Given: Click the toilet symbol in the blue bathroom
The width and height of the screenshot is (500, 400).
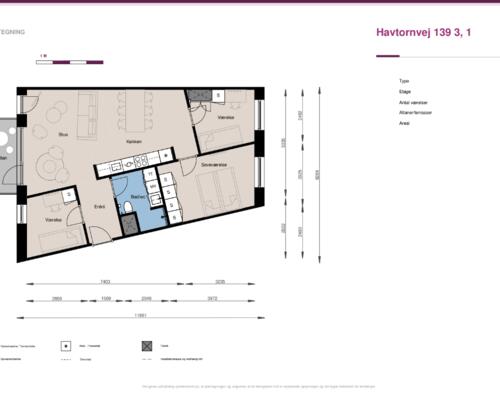Looking at the screenshot, I should [127, 207].
